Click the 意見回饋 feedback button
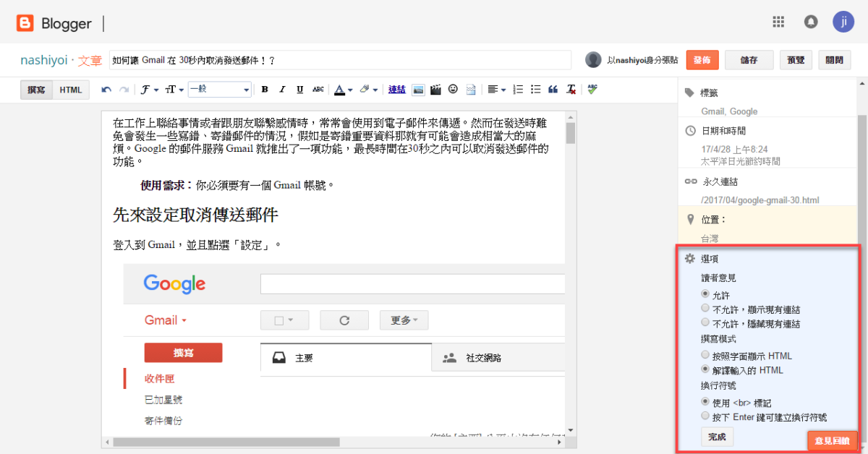868x454 pixels. click(833, 440)
